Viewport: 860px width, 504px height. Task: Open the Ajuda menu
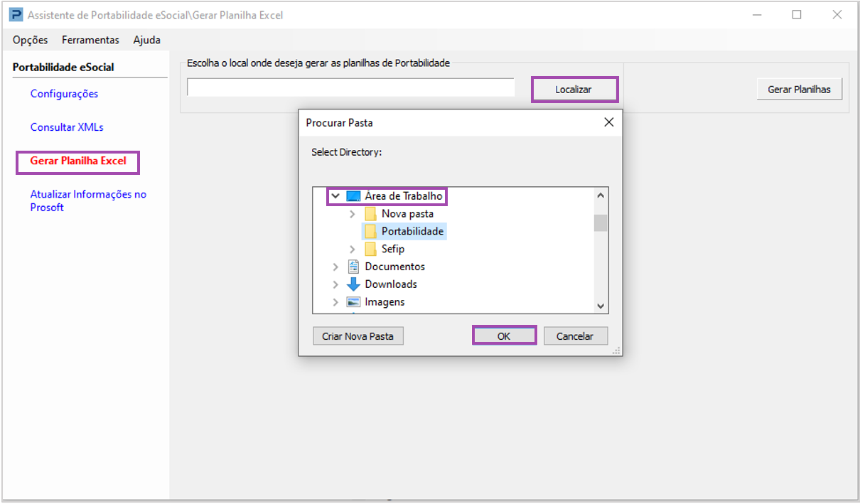pyautogui.click(x=146, y=40)
